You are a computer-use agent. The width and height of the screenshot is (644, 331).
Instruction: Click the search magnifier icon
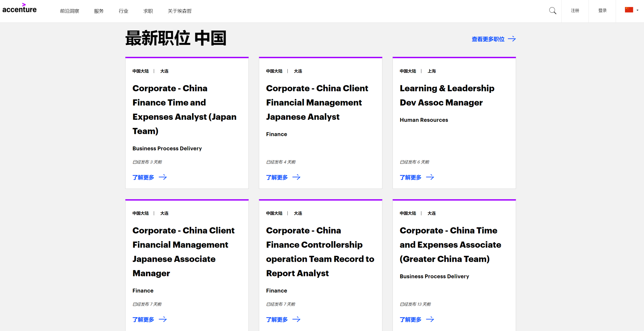pos(552,11)
